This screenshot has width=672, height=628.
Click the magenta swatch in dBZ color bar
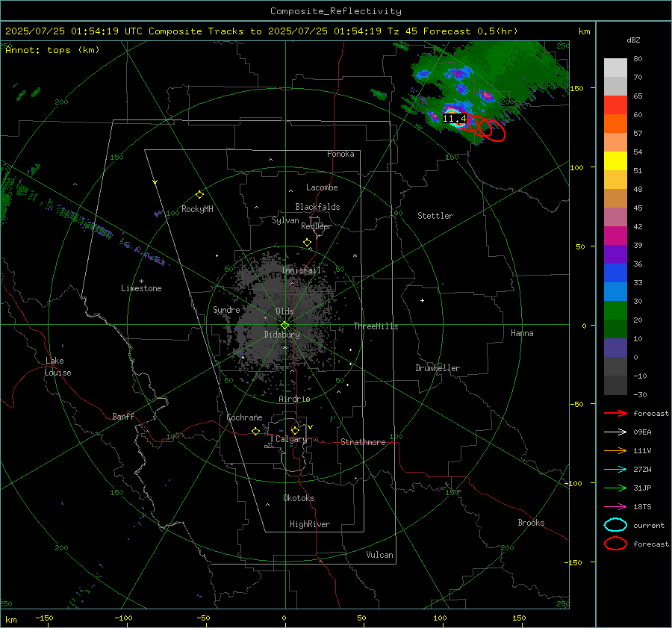point(615,236)
